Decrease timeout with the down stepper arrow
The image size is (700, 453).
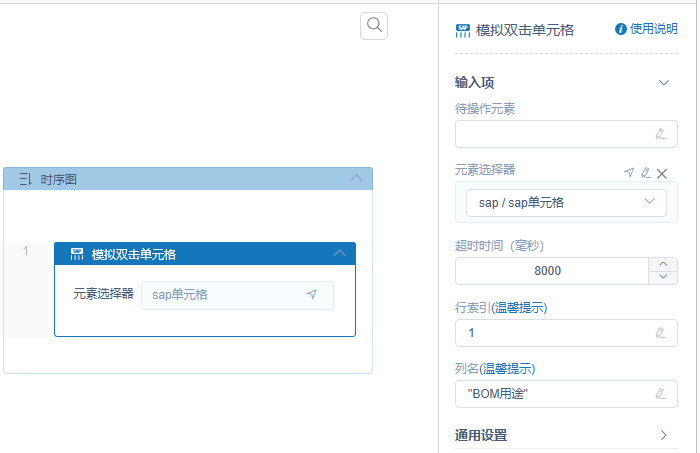point(663,278)
